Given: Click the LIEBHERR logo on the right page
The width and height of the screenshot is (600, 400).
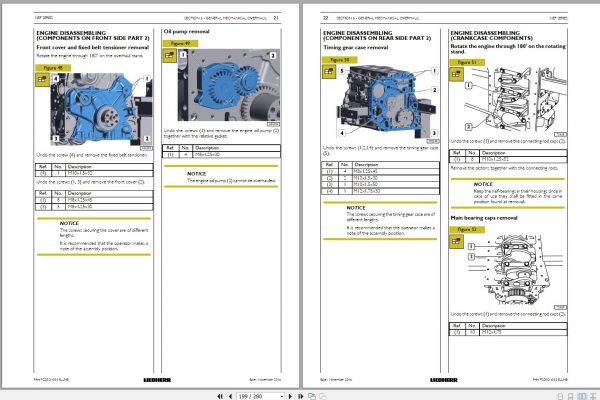Looking at the screenshot, I should click(x=443, y=380).
